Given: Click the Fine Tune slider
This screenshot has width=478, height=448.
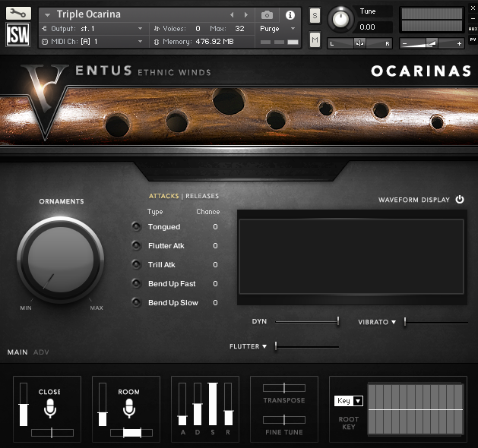Looking at the screenshot, I should (284, 420).
